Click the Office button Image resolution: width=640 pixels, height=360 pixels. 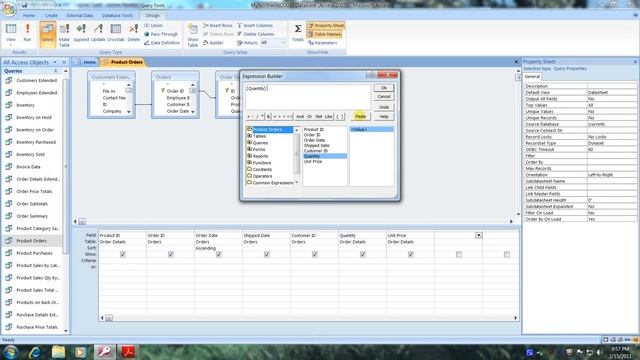click(x=9, y=9)
